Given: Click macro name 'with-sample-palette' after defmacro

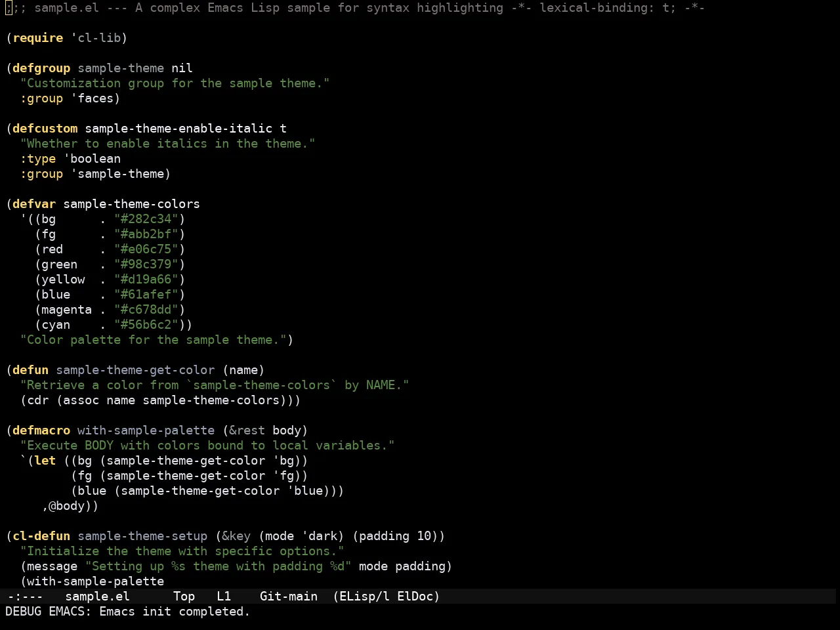Looking at the screenshot, I should click(x=146, y=430).
